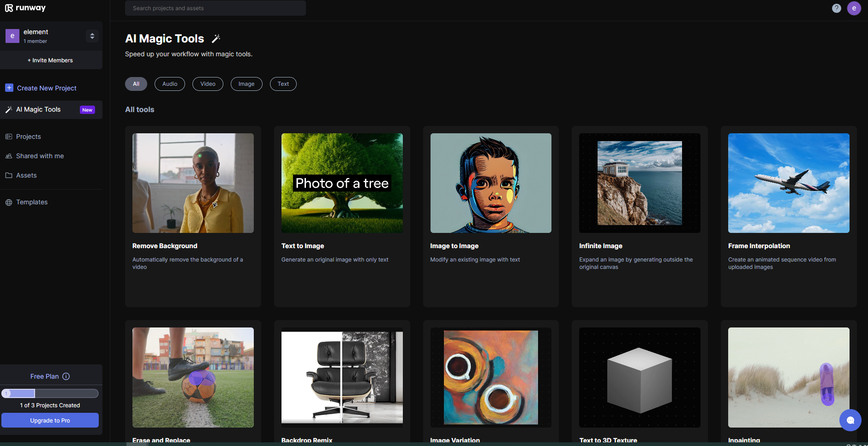
Task: Open the help question mark icon
Action: pos(836,8)
